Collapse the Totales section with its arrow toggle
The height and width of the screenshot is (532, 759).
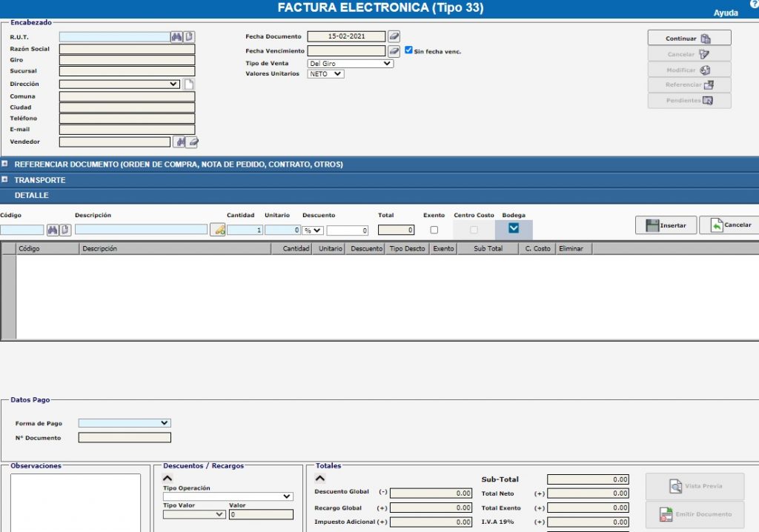click(320, 479)
